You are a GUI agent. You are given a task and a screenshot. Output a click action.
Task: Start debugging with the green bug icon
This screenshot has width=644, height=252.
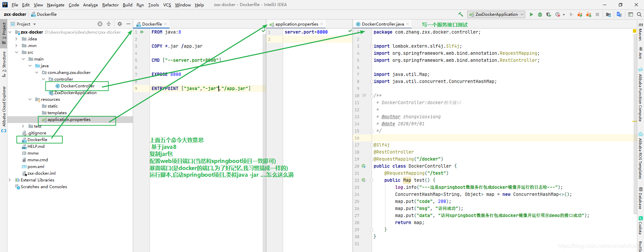540,14
